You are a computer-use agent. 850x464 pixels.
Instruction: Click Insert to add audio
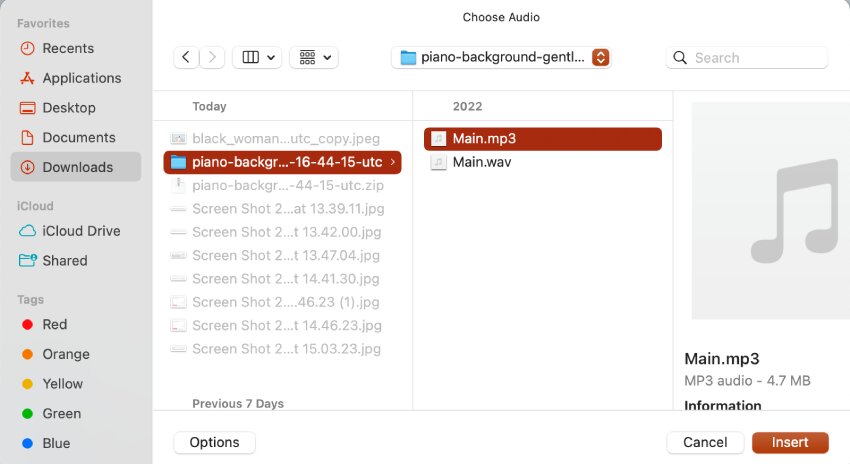click(790, 442)
